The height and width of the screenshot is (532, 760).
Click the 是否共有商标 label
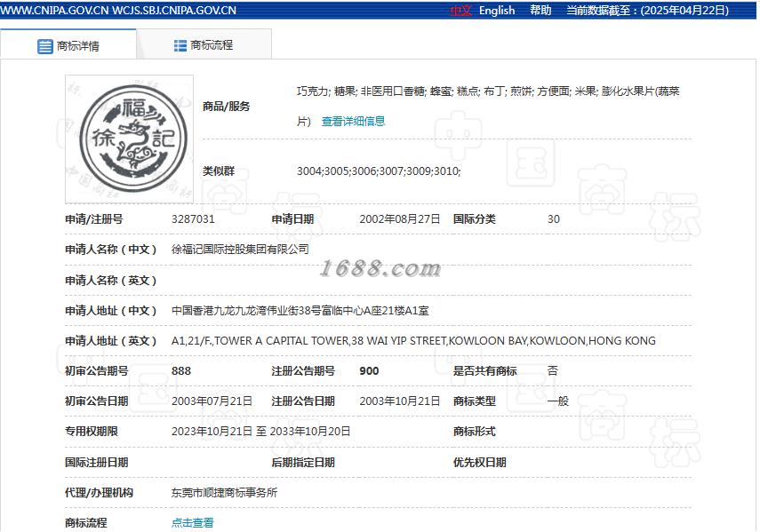click(485, 371)
